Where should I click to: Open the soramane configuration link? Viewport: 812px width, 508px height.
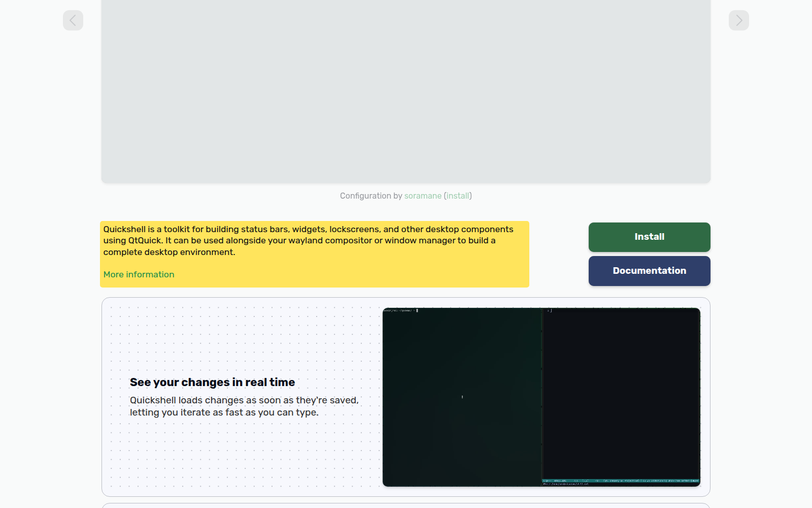pyautogui.click(x=423, y=196)
